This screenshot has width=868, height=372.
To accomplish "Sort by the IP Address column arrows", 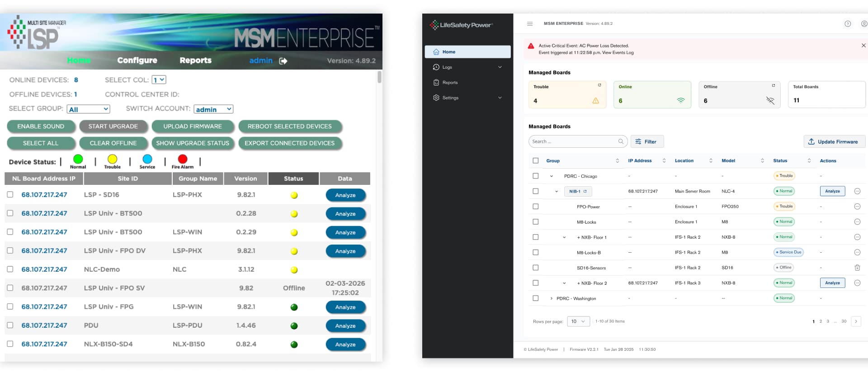I will [664, 161].
